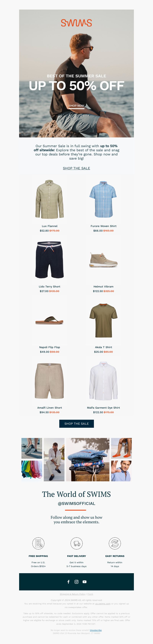Select the Napoli Flip Flop image
The image size is (153, 644).
click(50, 320)
